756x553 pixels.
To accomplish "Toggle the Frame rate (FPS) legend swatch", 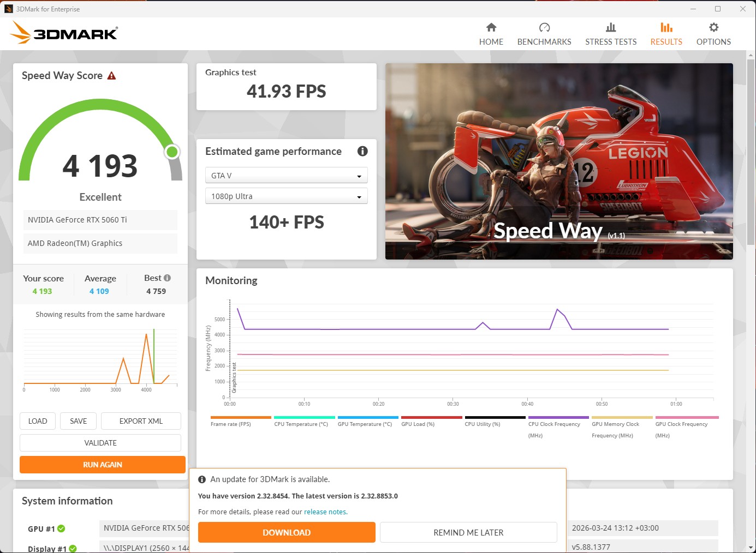I will [x=241, y=418].
